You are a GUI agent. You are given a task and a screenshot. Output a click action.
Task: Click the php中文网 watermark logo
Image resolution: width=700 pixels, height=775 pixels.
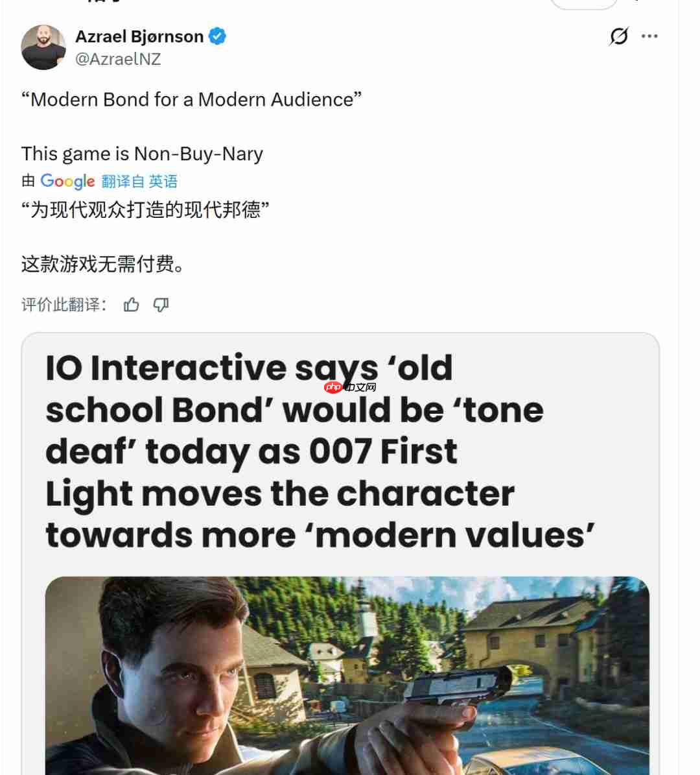click(x=351, y=388)
